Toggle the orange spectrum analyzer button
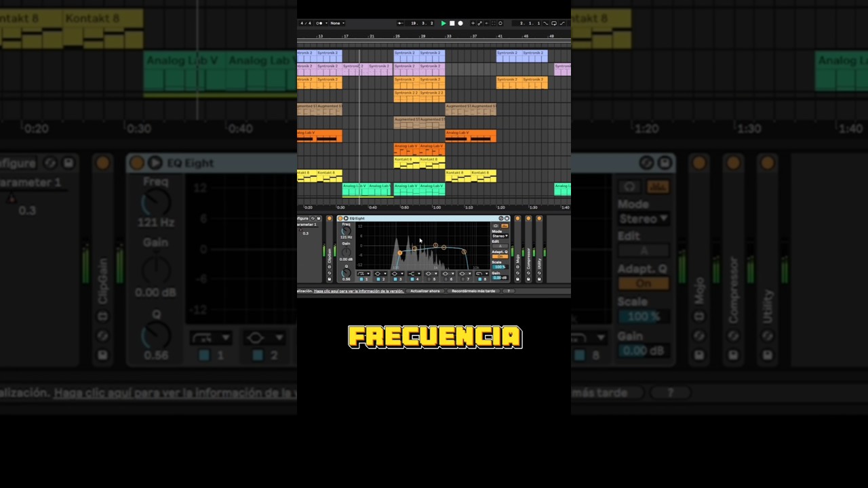The width and height of the screenshot is (868, 488). coord(505,226)
